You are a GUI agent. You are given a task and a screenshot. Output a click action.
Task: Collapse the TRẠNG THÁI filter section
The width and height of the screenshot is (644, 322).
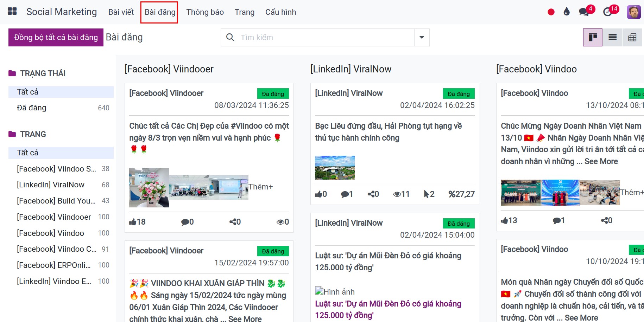[43, 73]
